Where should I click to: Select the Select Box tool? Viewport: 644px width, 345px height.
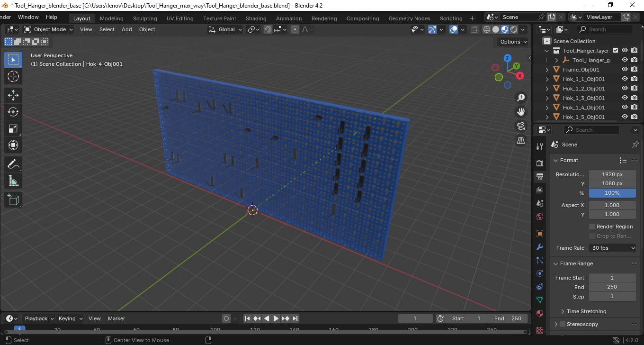[13, 60]
